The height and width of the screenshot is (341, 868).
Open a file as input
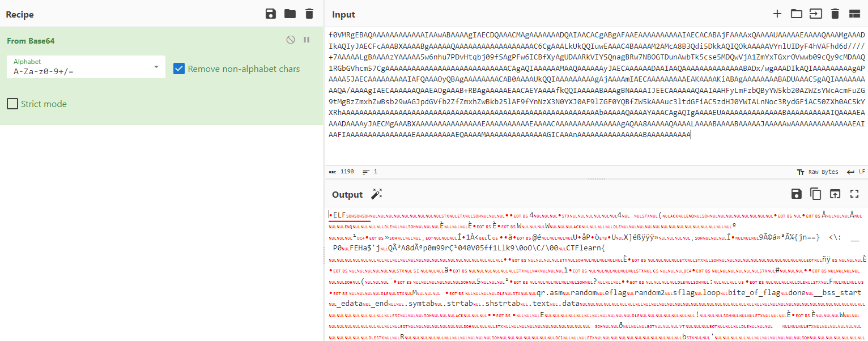tap(815, 14)
